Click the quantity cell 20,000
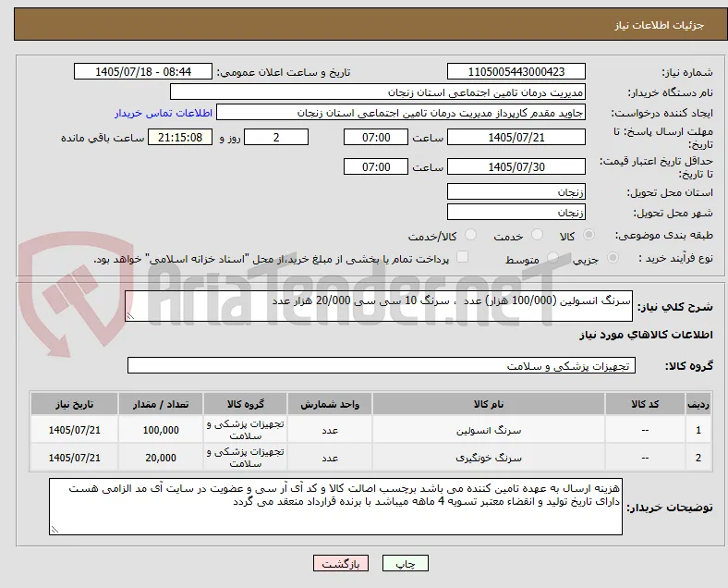The width and height of the screenshot is (728, 588). (161, 458)
